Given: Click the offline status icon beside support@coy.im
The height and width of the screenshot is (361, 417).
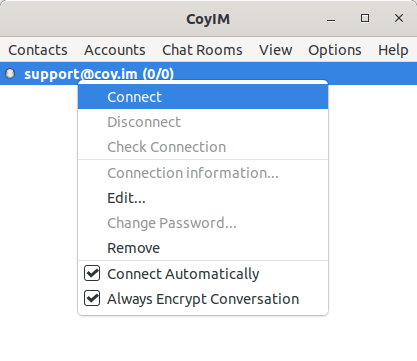Looking at the screenshot, I should point(10,73).
